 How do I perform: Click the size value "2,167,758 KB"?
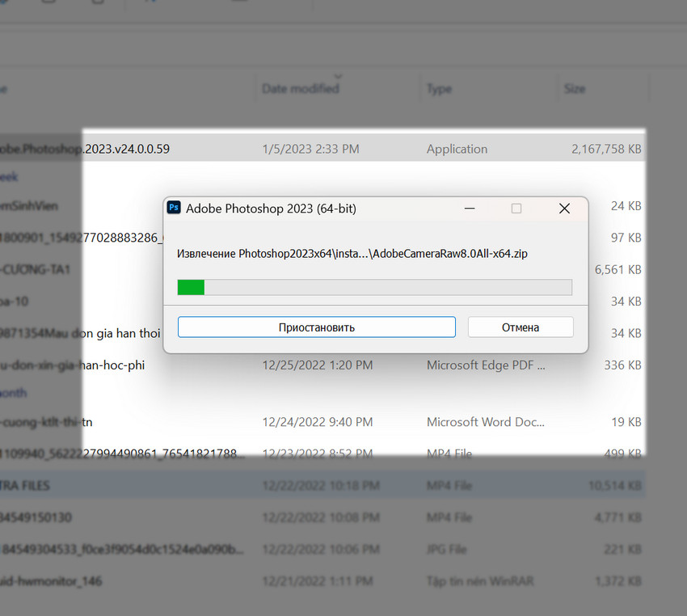point(606,149)
